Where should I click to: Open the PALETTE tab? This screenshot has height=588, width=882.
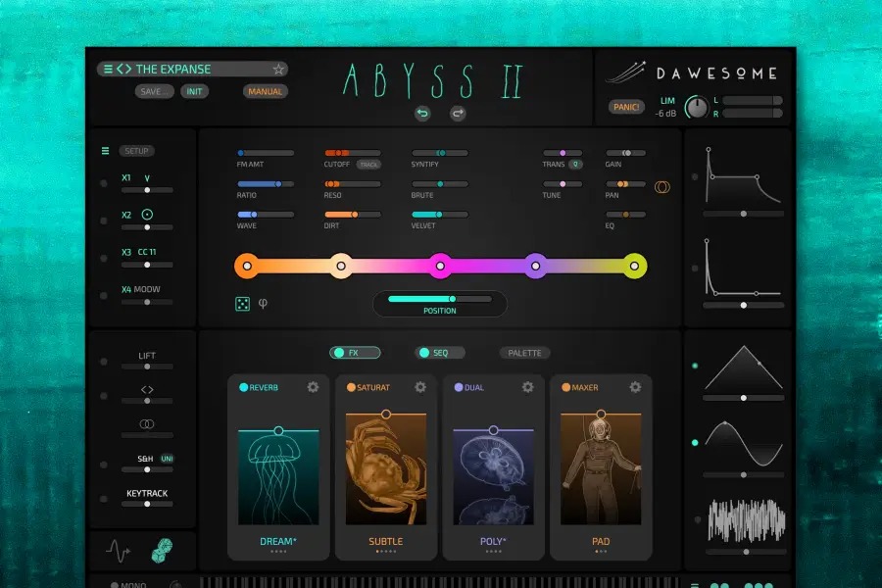pyautogui.click(x=525, y=353)
